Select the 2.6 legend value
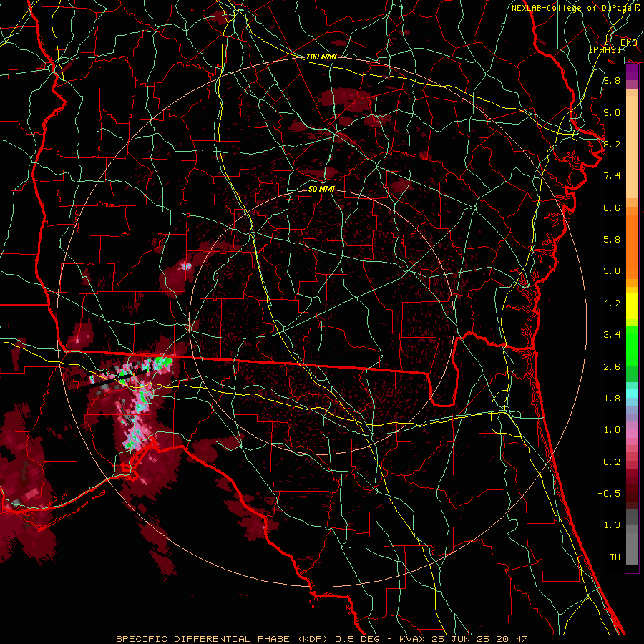644x644 pixels. (x=612, y=367)
